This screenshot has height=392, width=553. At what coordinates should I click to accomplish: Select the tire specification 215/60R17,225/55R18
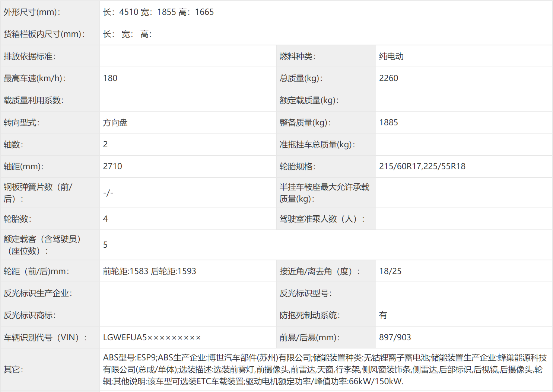[x=422, y=167]
